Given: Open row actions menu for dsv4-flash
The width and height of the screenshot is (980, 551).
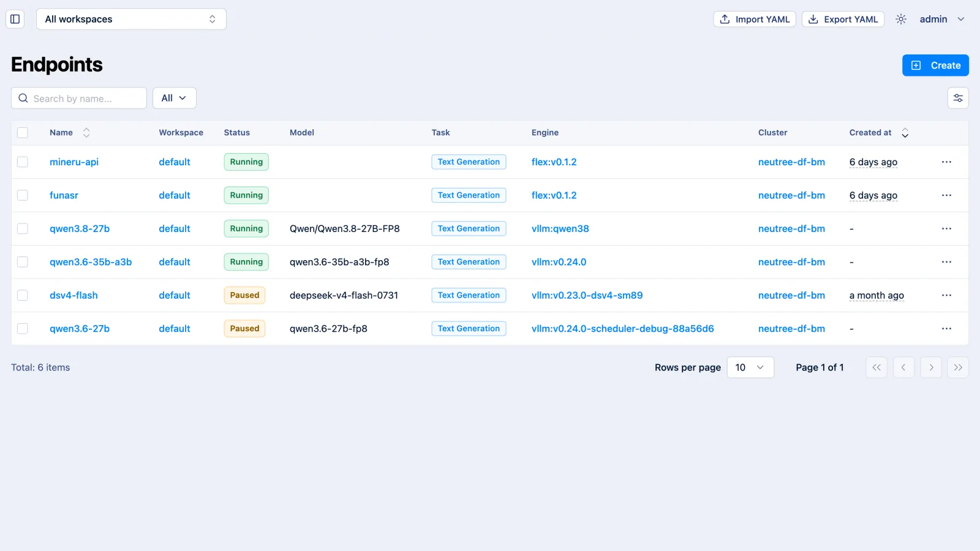Looking at the screenshot, I should (x=946, y=295).
